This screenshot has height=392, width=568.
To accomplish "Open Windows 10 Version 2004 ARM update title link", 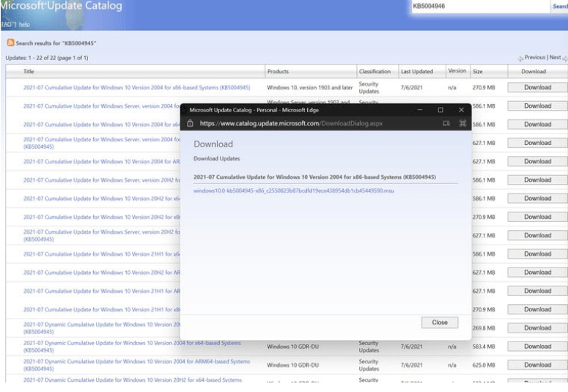I will click(x=102, y=162).
